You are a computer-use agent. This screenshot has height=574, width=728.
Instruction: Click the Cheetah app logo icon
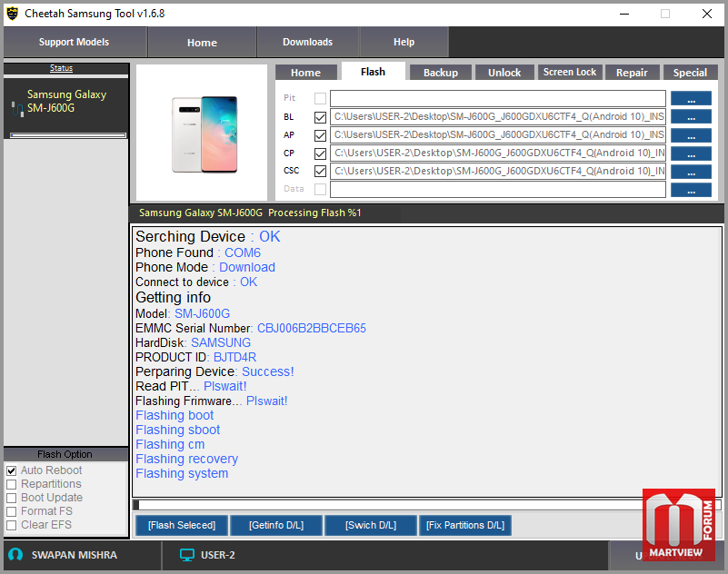13,14
